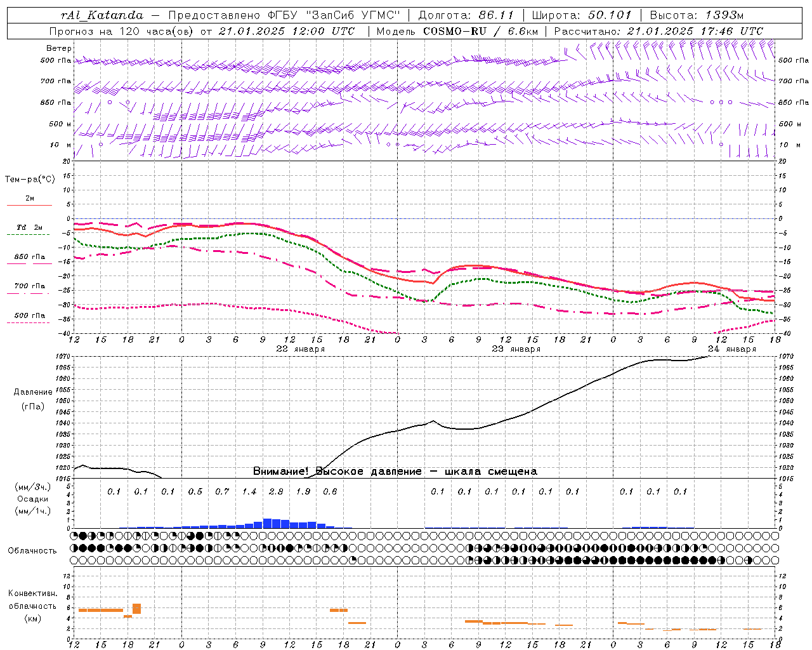
Task: Select the (мм/1ч.) precipitation unit label
Action: coord(32,511)
